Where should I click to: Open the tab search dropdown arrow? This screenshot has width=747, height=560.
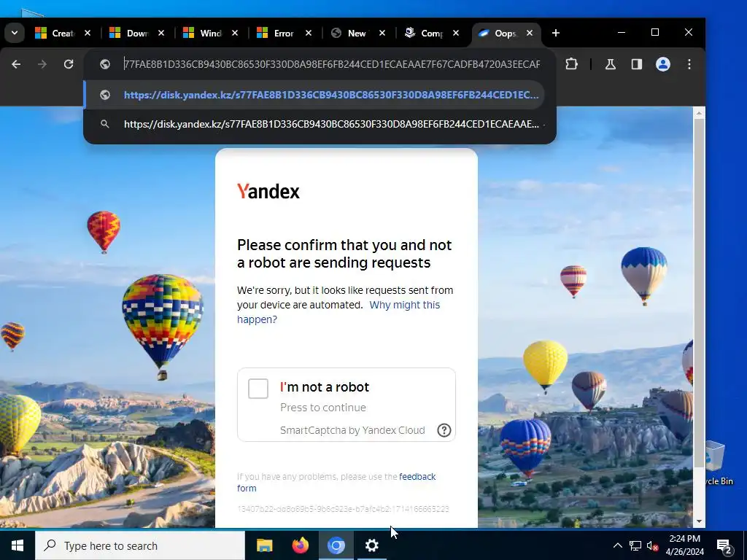(x=15, y=34)
